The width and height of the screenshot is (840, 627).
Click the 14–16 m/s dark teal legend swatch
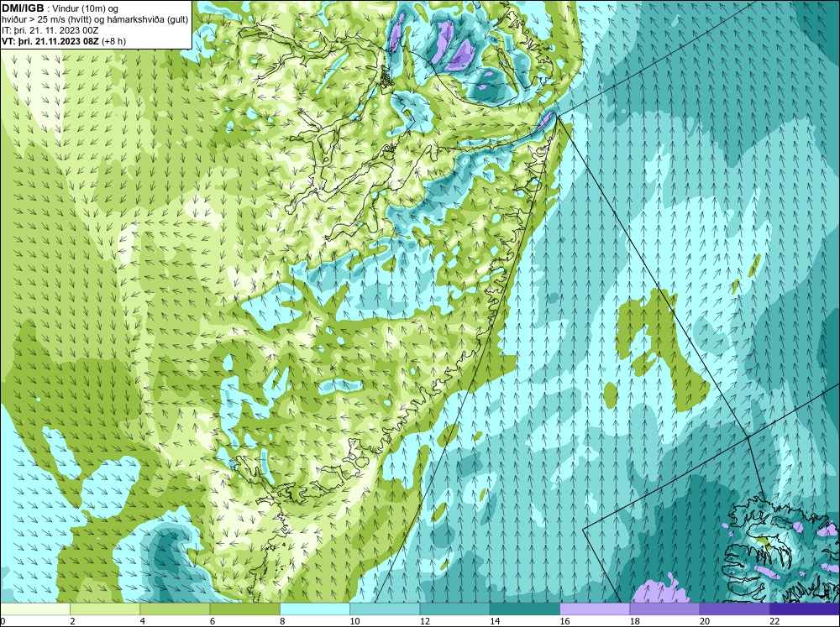[525, 609]
